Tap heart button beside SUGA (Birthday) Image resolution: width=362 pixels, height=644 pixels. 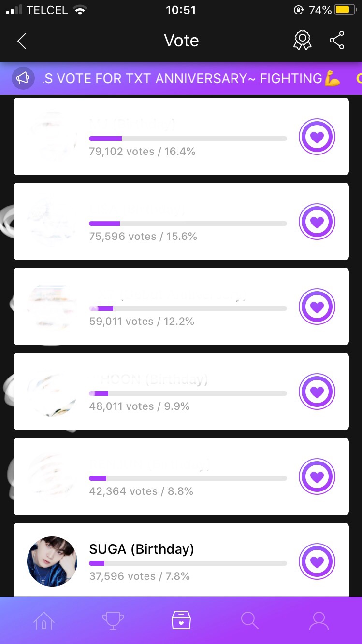317,561
